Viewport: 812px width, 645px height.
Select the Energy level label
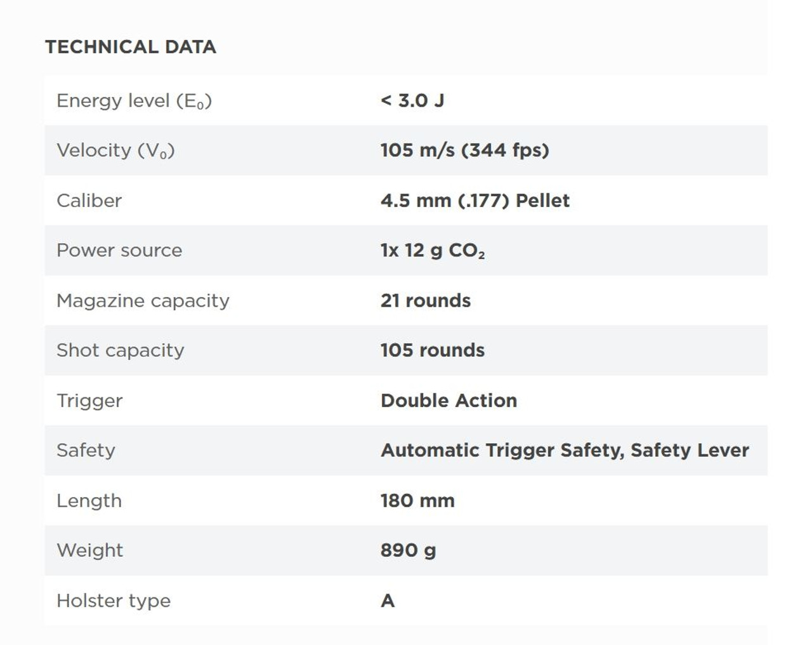coord(134,101)
